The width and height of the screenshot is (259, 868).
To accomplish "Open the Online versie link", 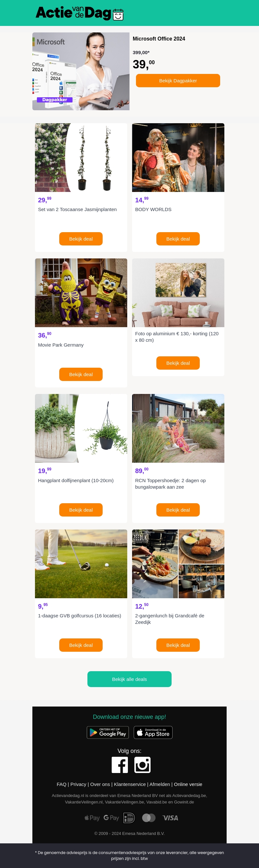I will (188, 784).
